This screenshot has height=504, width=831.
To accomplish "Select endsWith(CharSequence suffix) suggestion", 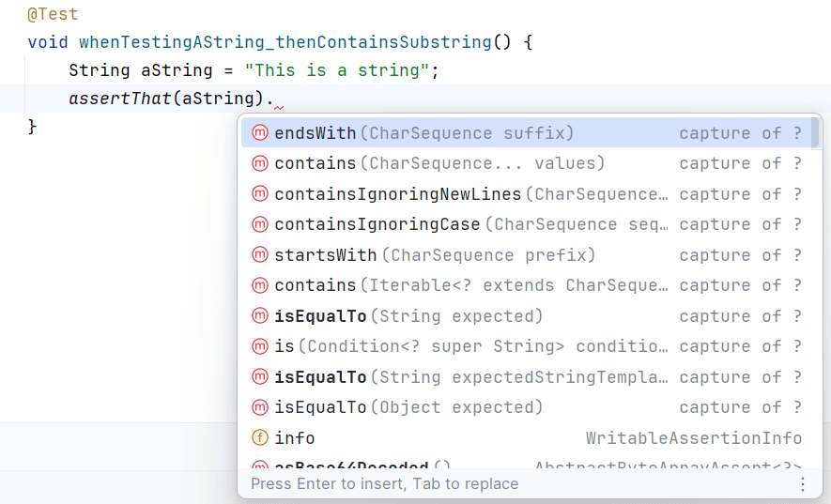I will [x=423, y=133].
